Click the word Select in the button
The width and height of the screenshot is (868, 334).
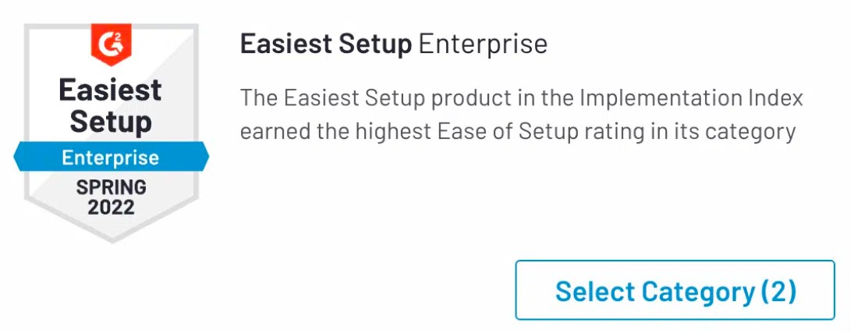594,291
